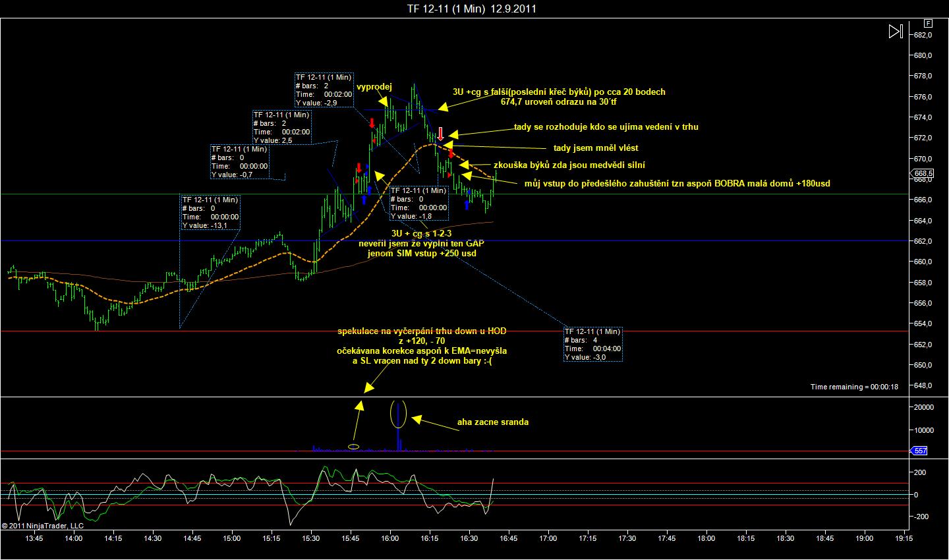This screenshot has height=560, width=949.
Task: Select the green horizontal line in price panel
Action: tap(455, 194)
